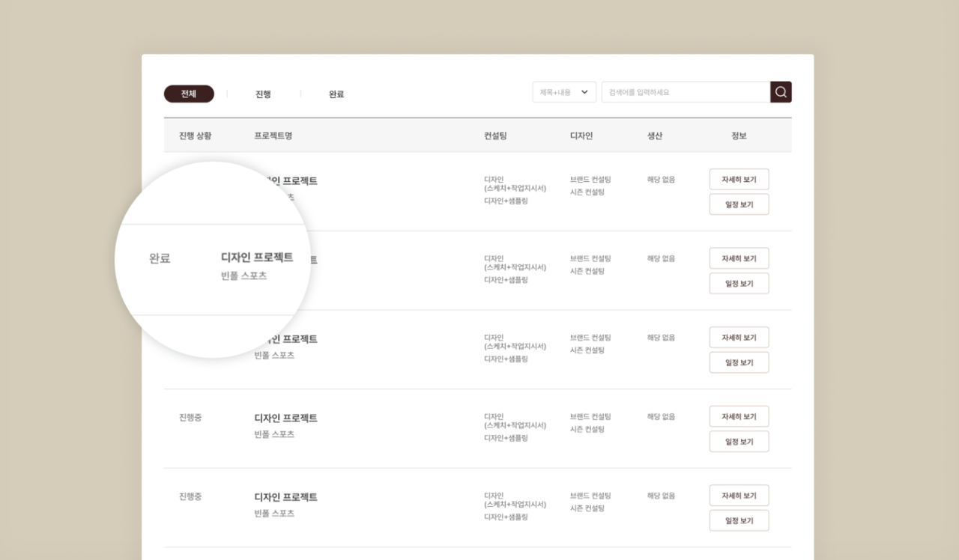Switch to the 완료 tab
Screen dimensions: 959x560
[x=336, y=94]
